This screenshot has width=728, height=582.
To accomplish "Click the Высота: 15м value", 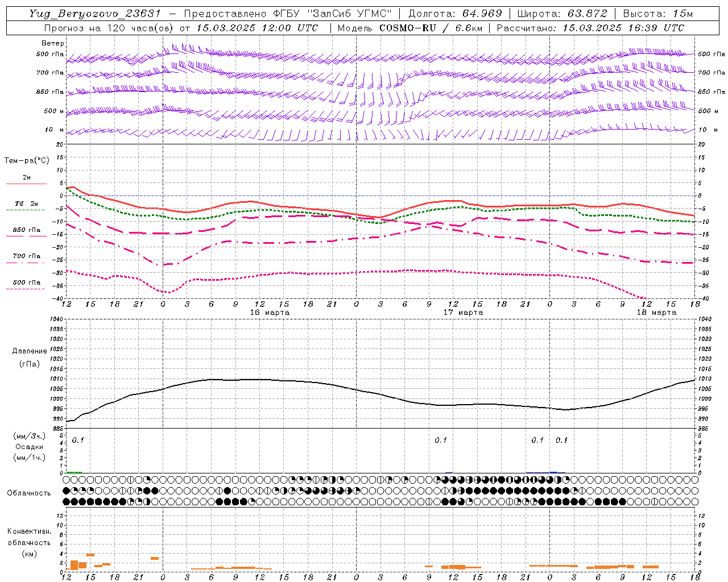I will [x=658, y=14].
